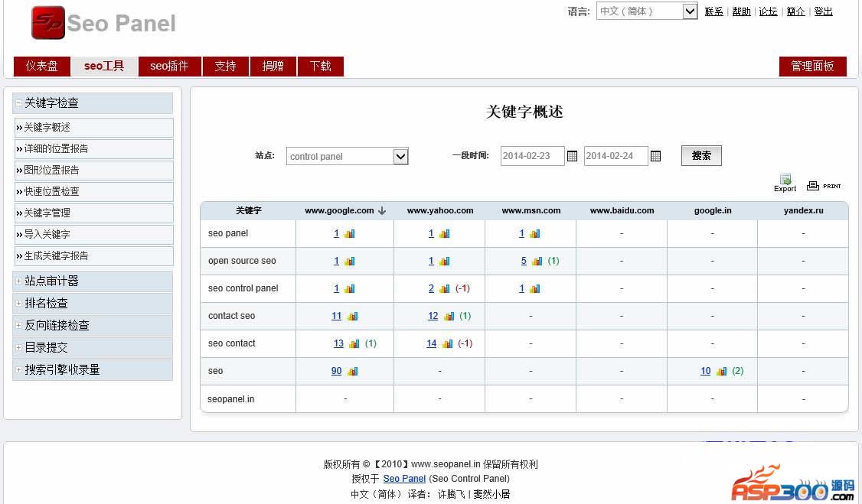Screen dimensions: 862x504
Task: Open graph icon for 'seo panel' Google rank
Action: pos(349,234)
